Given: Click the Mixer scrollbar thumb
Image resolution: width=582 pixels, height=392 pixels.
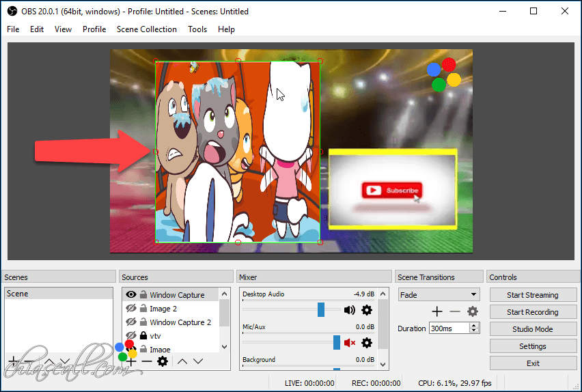Looking at the screenshot, I should 383,324.
